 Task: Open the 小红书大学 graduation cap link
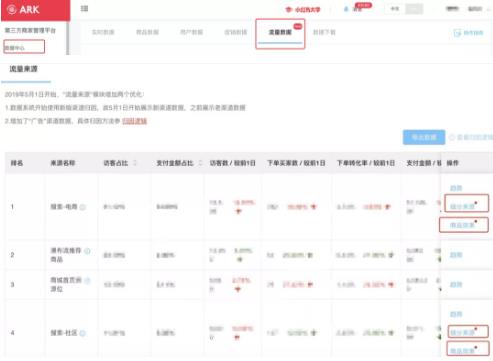coord(303,10)
